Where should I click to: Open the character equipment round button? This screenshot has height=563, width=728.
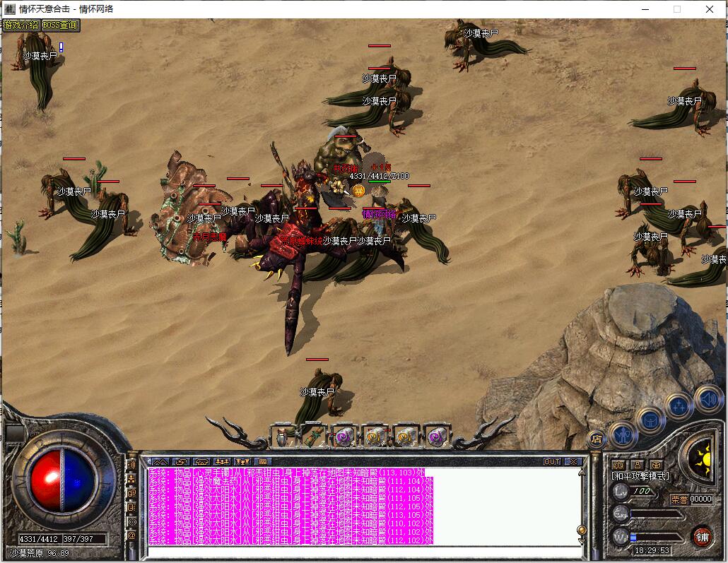tap(622, 434)
